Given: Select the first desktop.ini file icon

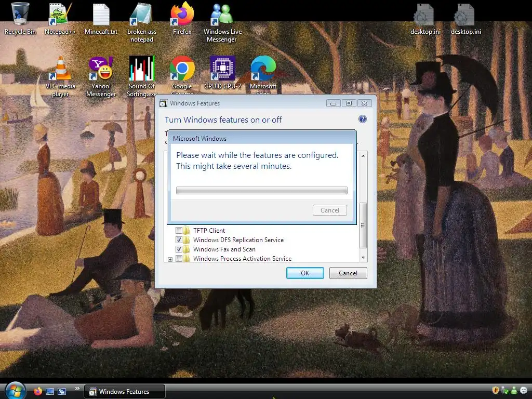Looking at the screenshot, I should 425,19.
